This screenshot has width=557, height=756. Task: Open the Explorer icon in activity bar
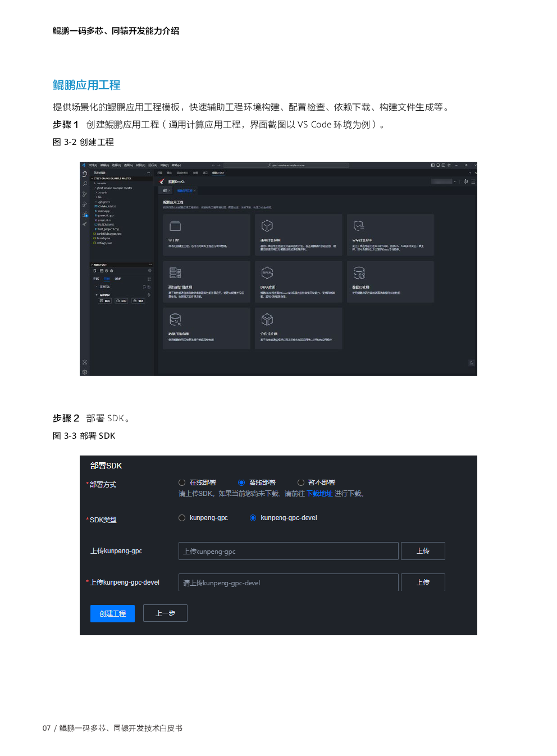(x=85, y=174)
